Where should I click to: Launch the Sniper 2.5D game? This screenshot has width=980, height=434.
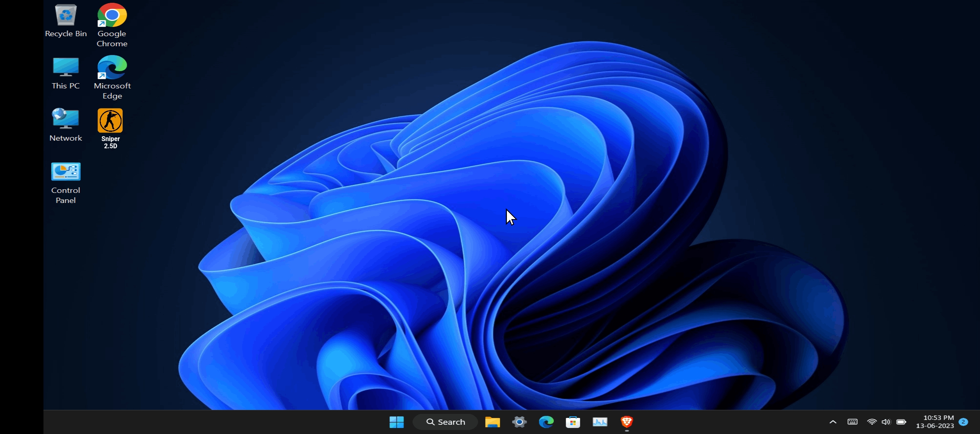(x=110, y=121)
